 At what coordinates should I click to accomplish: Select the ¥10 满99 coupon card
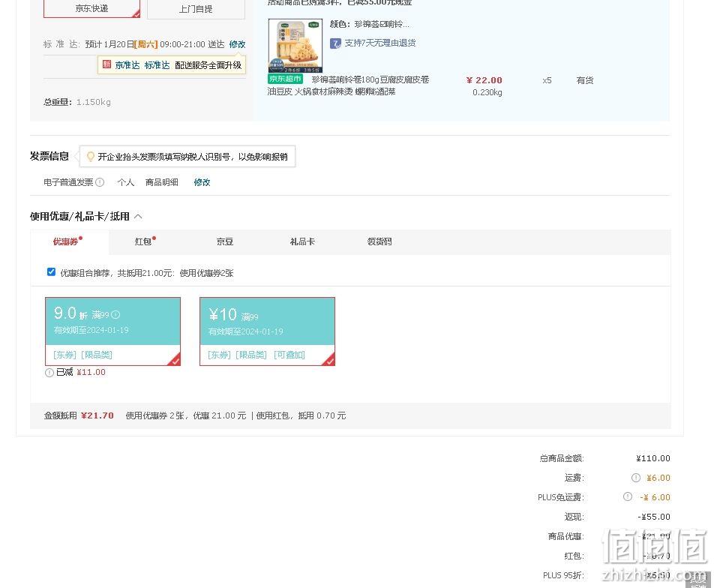click(267, 331)
